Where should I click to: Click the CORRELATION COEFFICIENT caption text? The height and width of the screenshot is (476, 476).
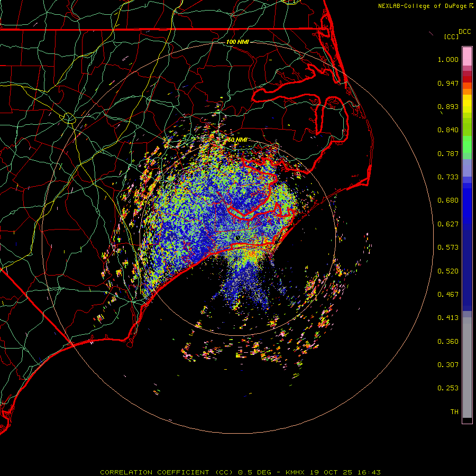tap(154, 472)
